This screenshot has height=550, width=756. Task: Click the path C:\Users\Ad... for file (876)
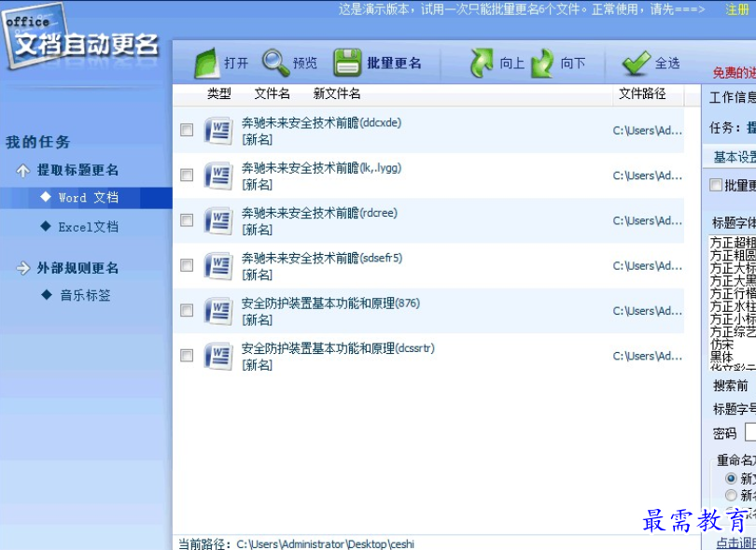(648, 311)
